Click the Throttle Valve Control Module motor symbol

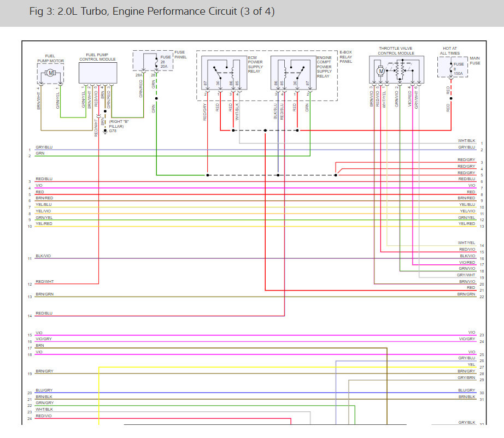point(381,71)
